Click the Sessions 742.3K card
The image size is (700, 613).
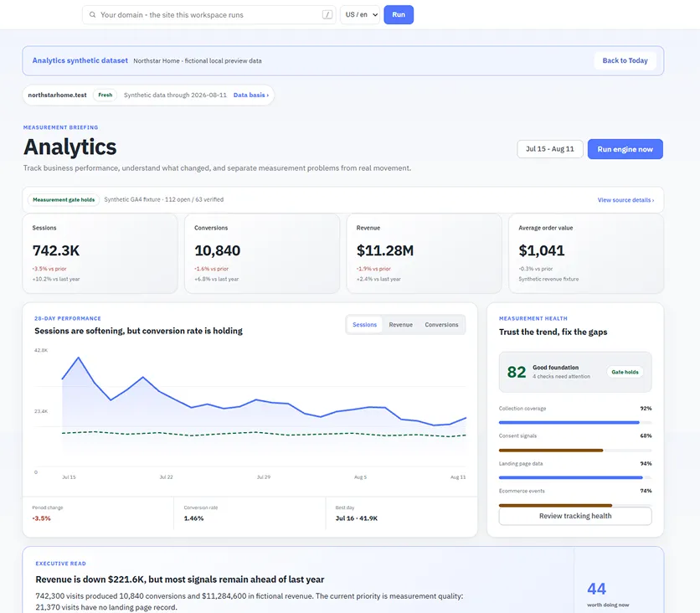click(100, 253)
